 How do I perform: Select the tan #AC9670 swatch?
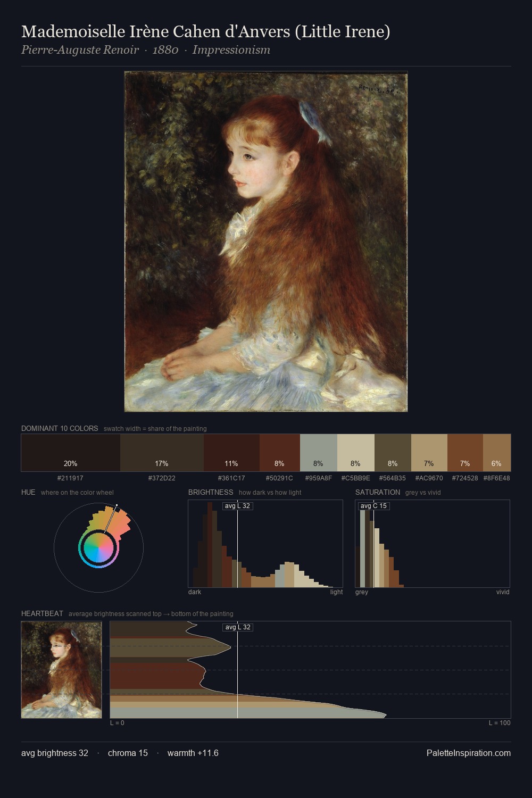(429, 453)
